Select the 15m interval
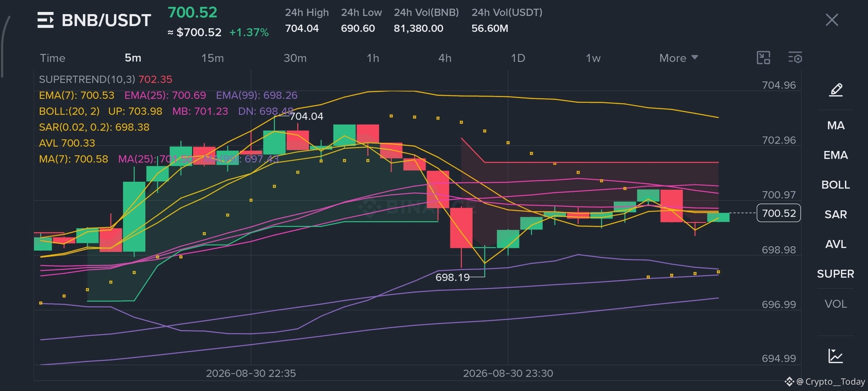 213,58
